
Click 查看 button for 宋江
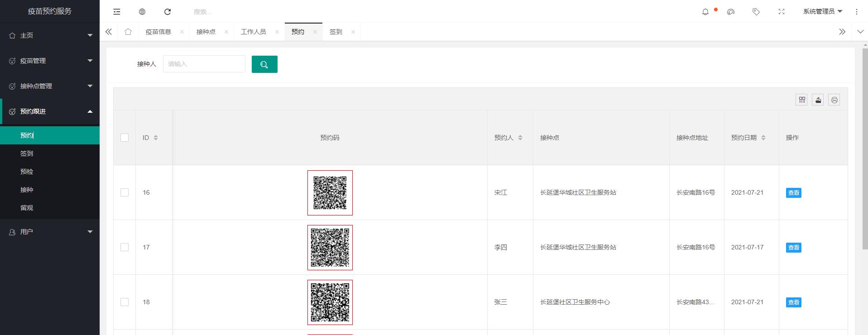pos(794,193)
